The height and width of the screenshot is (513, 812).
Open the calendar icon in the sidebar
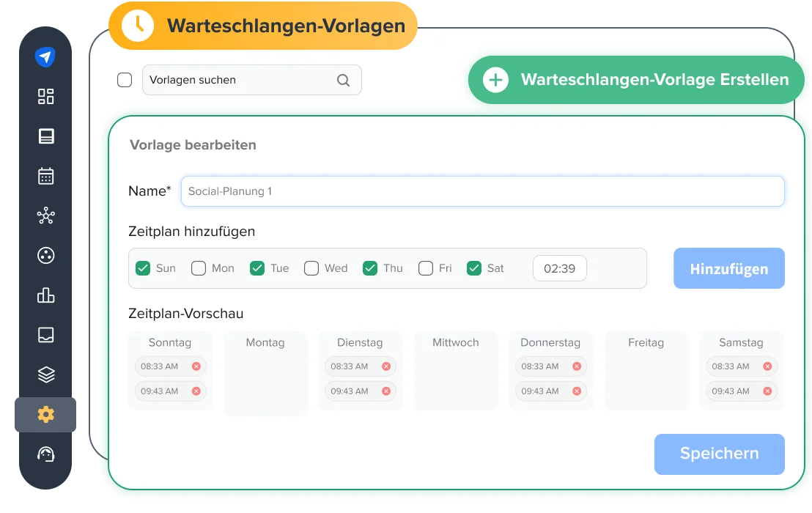click(45, 175)
